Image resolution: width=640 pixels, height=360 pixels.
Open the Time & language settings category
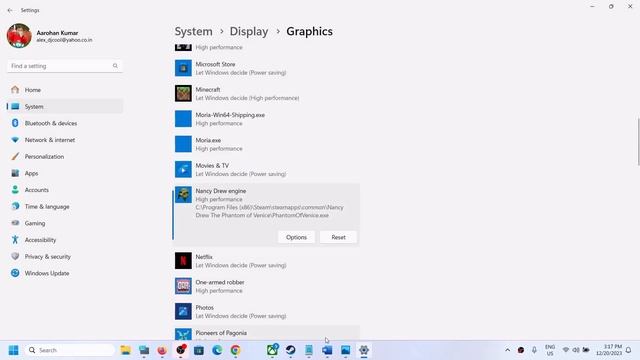pos(65,207)
